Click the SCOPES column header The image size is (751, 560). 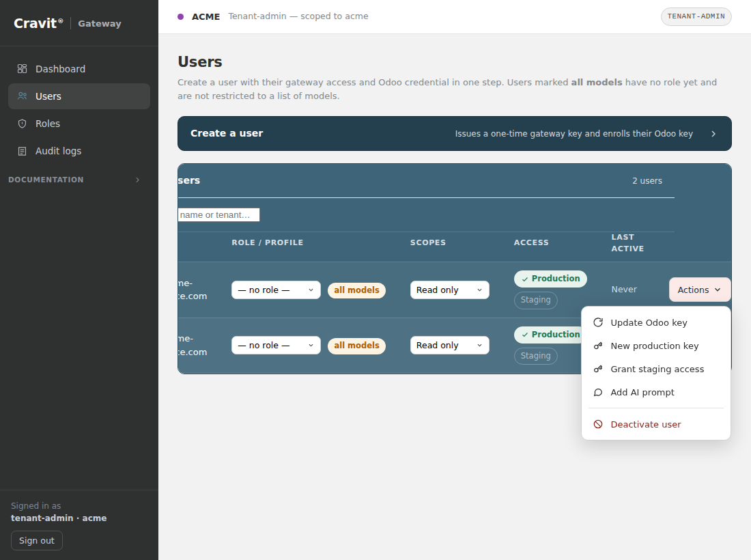[x=427, y=242]
